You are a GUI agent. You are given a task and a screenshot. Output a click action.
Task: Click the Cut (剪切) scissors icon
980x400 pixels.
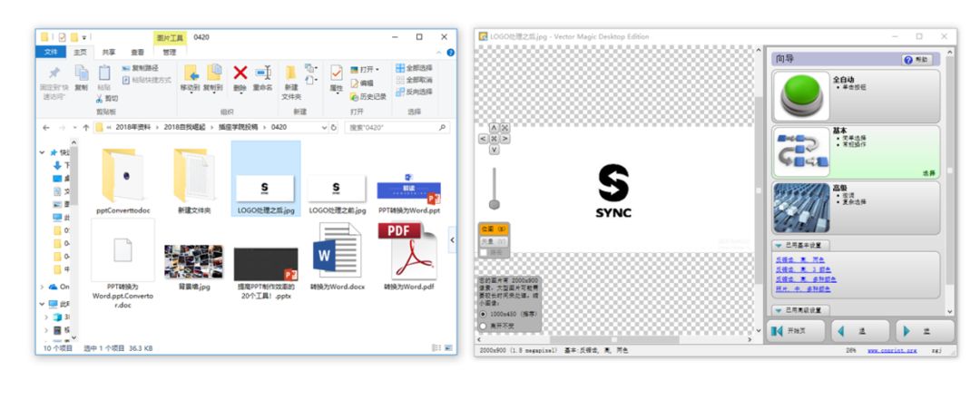coord(100,99)
